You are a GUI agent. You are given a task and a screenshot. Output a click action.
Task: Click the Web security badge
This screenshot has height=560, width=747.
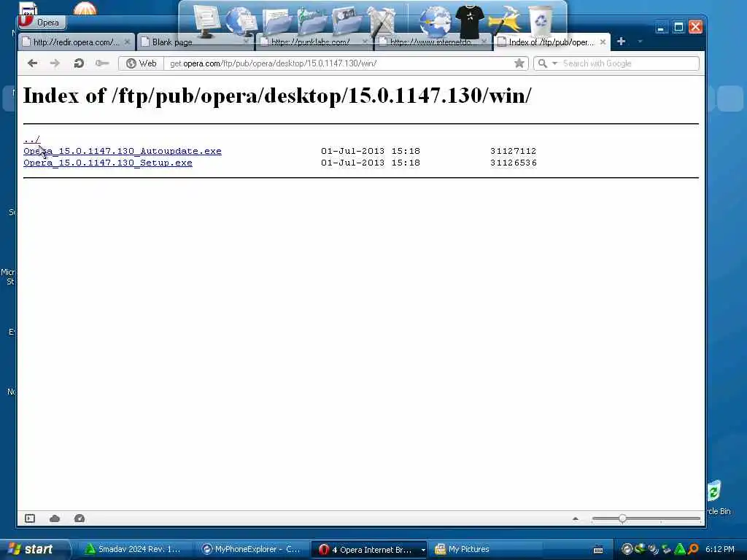[x=141, y=63]
